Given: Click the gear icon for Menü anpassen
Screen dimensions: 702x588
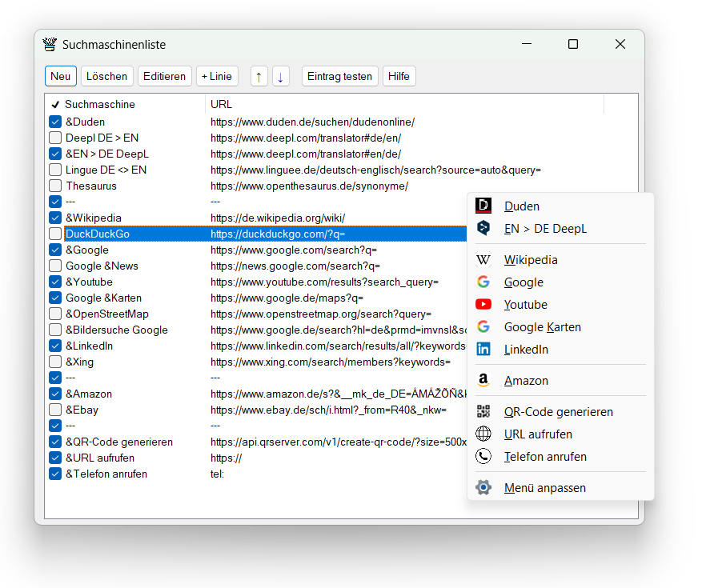Looking at the screenshot, I should point(483,488).
